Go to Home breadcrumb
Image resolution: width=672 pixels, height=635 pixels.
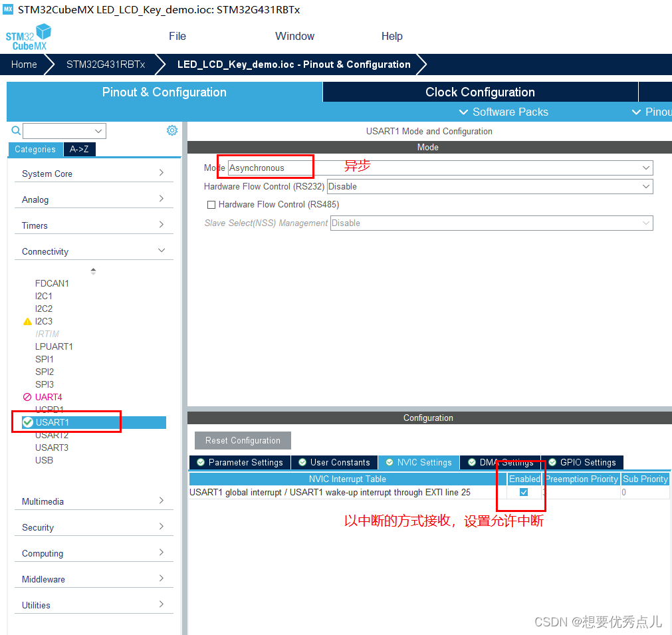24,64
